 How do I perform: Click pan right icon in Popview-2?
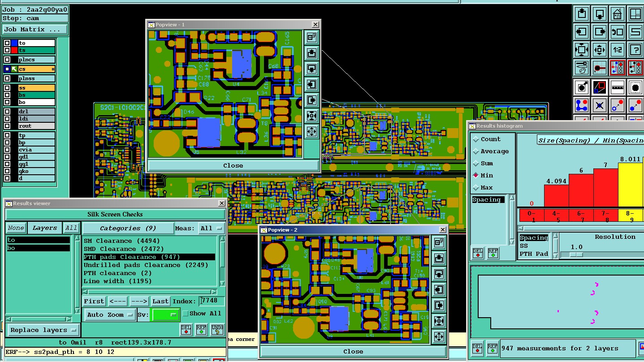click(x=439, y=305)
